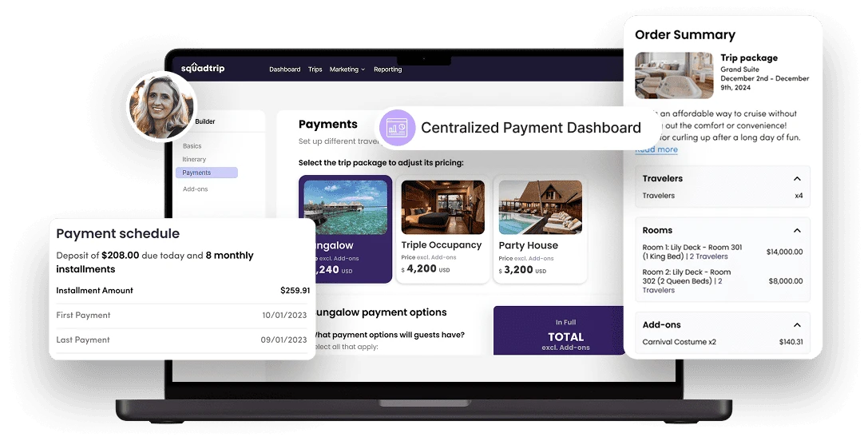Viewport: 868px width, 441px height.
Task: Expand the Marketing dropdown menu
Action: [347, 70]
